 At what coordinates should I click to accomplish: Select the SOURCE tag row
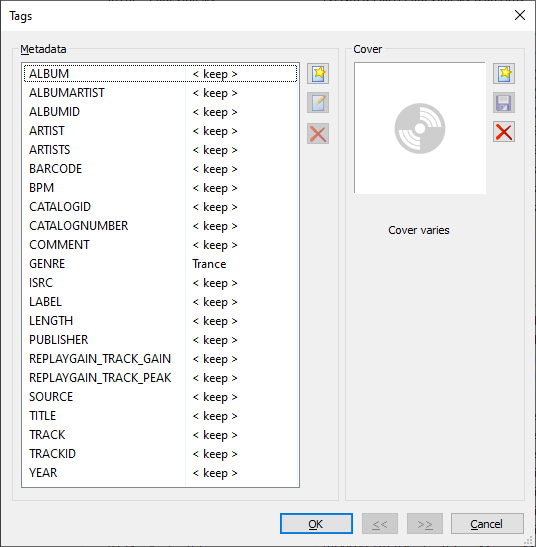click(161, 397)
